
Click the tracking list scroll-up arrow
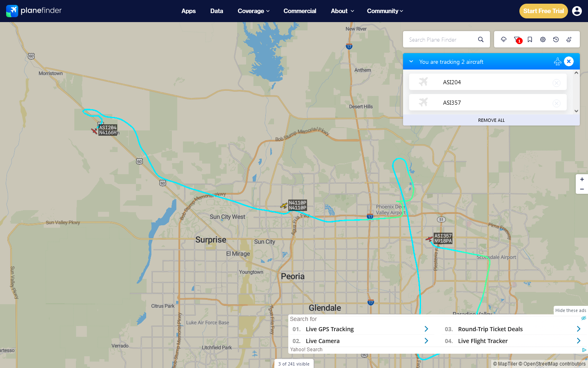click(576, 73)
